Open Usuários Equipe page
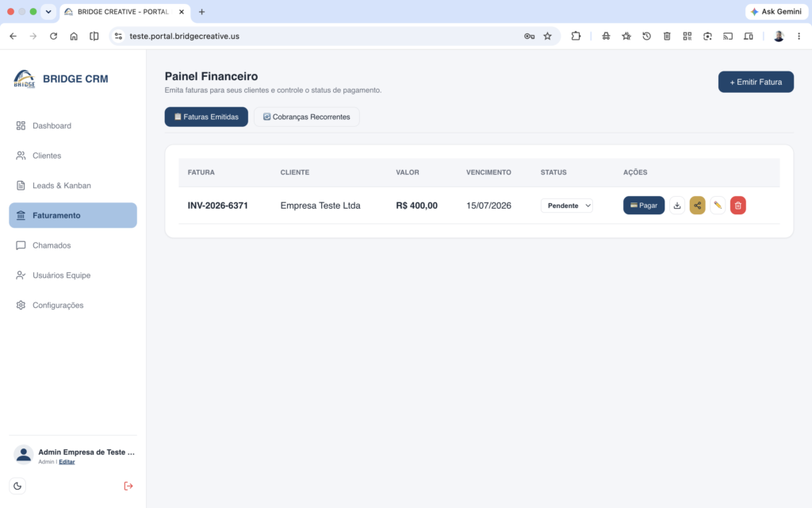The height and width of the screenshot is (508, 812). (72, 275)
